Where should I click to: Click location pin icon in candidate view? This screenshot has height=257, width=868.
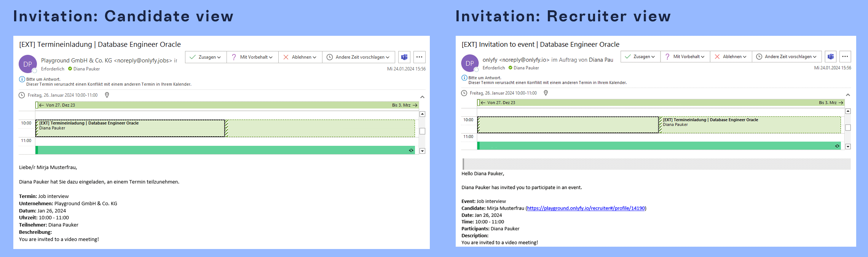point(107,95)
